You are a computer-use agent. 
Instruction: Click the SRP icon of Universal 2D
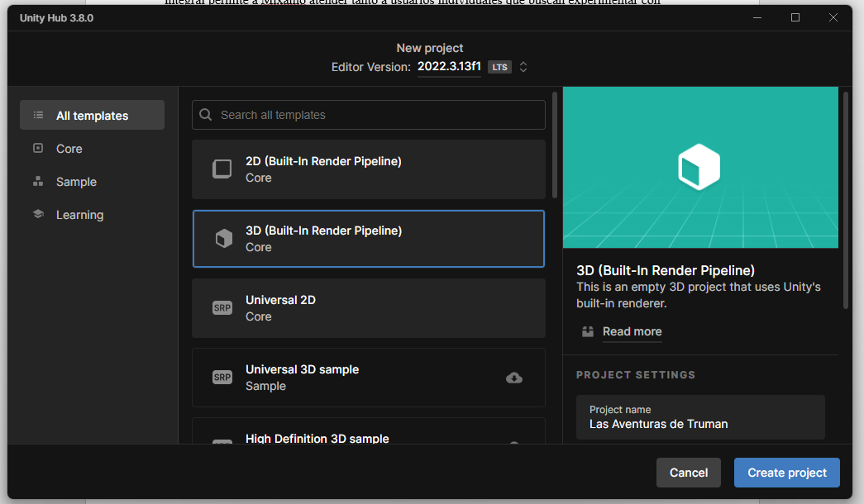pos(222,308)
